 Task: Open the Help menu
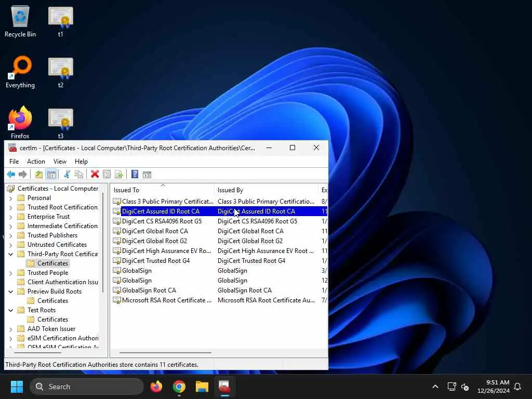click(81, 162)
